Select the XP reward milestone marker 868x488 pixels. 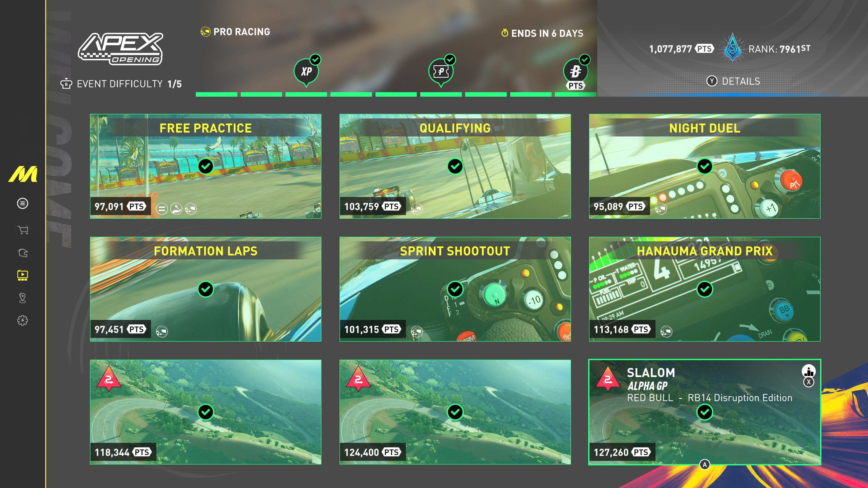tap(307, 71)
